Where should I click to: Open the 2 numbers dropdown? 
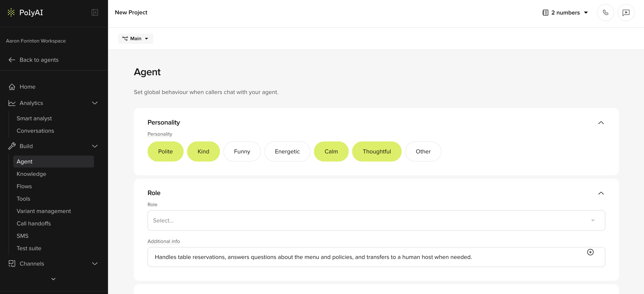click(565, 13)
